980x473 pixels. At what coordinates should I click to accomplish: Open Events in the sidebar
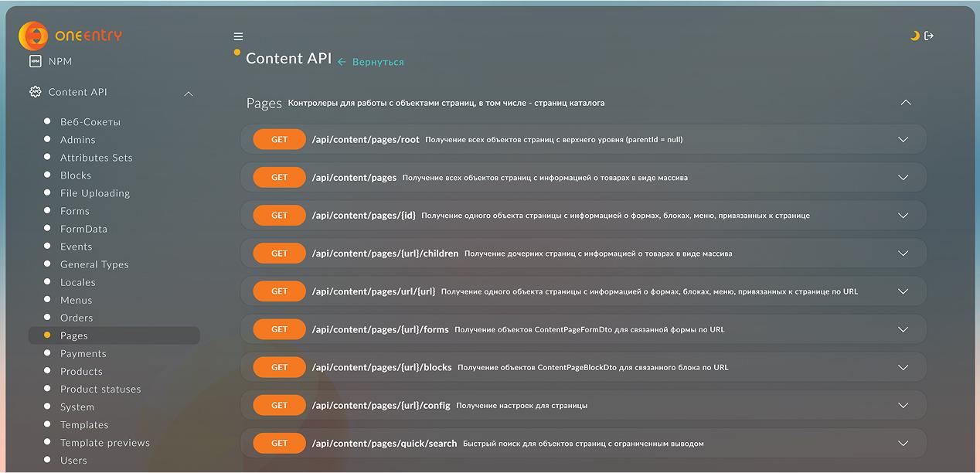pos(77,247)
